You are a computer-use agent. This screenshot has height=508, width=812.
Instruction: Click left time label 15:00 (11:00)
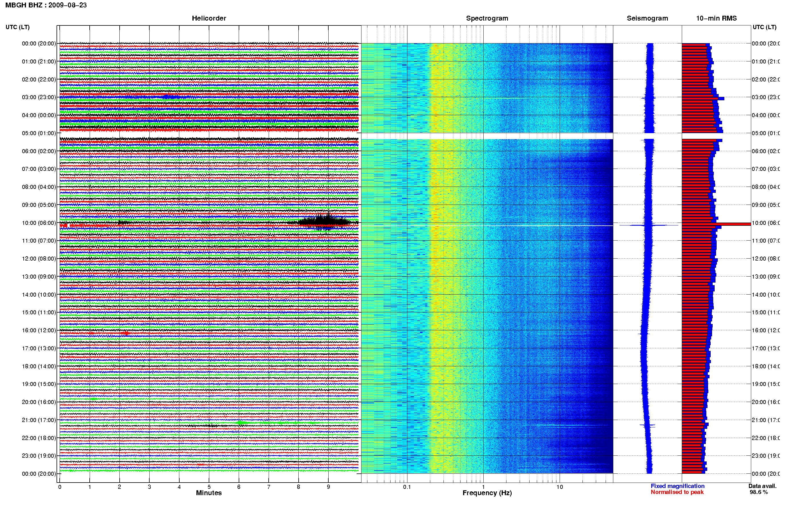pos(39,313)
